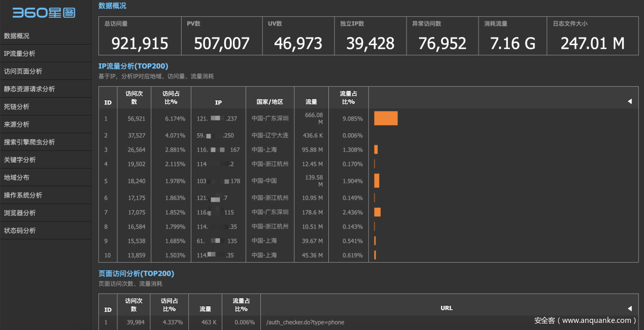Collapse the 页面访问分析 table arrow
This screenshot has height=330, width=644.
tap(629, 308)
